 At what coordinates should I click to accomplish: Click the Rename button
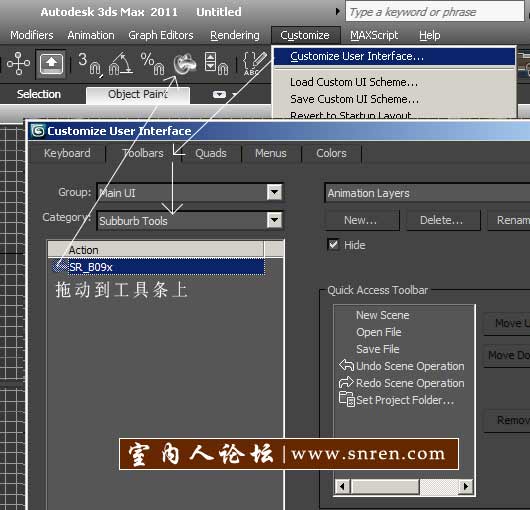coord(509,220)
